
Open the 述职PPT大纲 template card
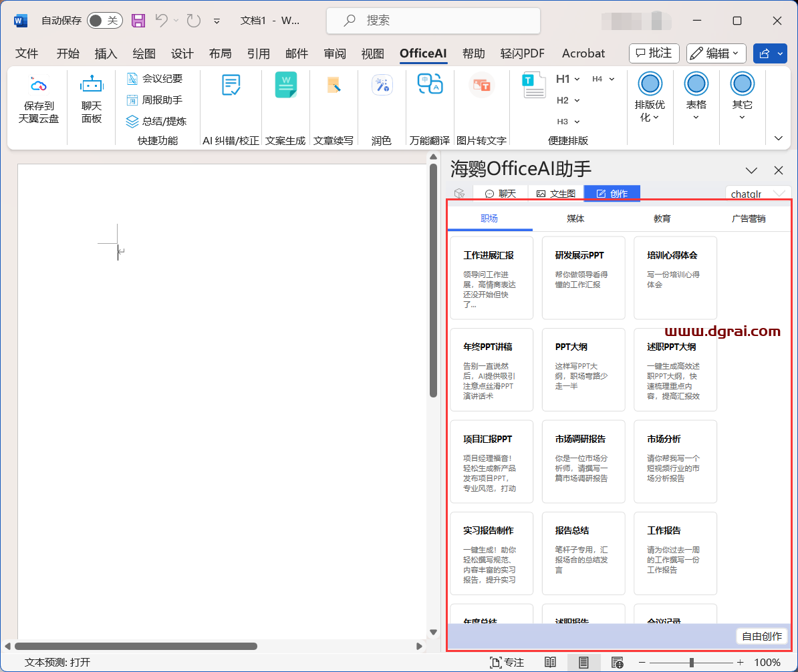tap(675, 370)
